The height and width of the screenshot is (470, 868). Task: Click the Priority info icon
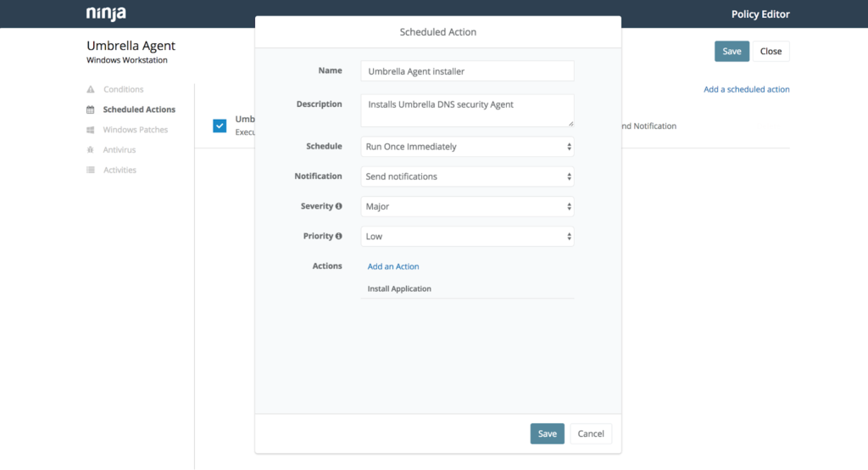click(x=339, y=236)
